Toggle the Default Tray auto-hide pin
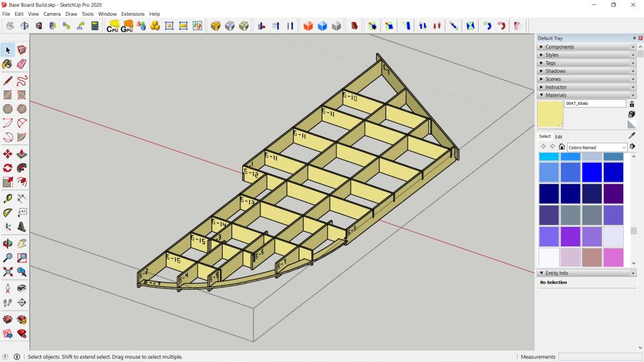Viewport: 644px width, 362px height. [x=634, y=38]
